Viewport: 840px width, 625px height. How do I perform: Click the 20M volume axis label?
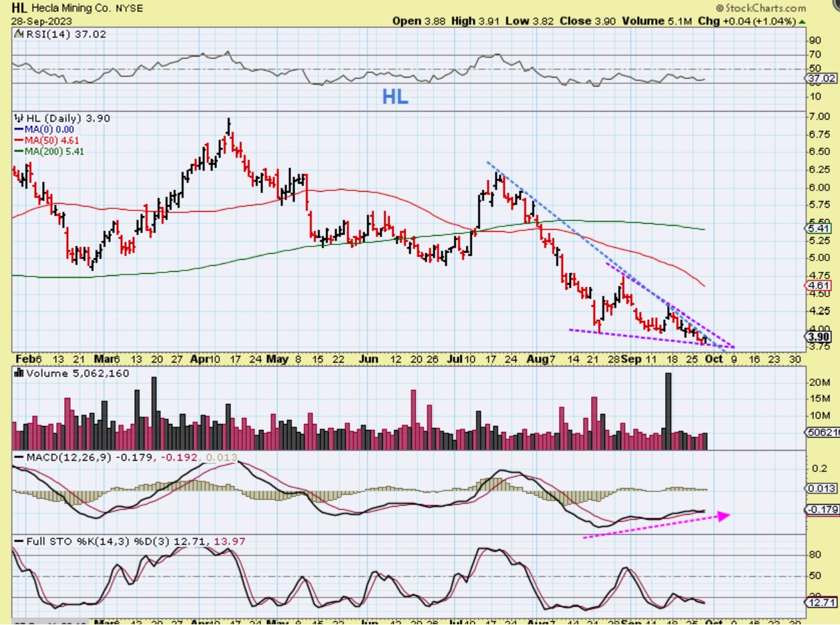[820, 383]
